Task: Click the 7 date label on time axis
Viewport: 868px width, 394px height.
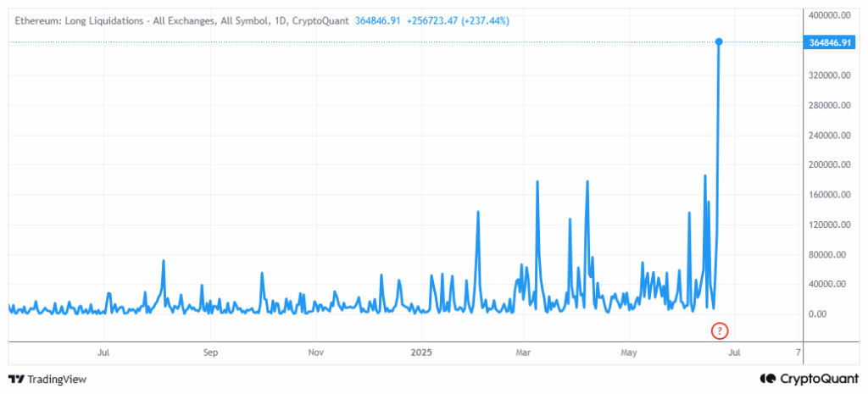Action: [798, 352]
